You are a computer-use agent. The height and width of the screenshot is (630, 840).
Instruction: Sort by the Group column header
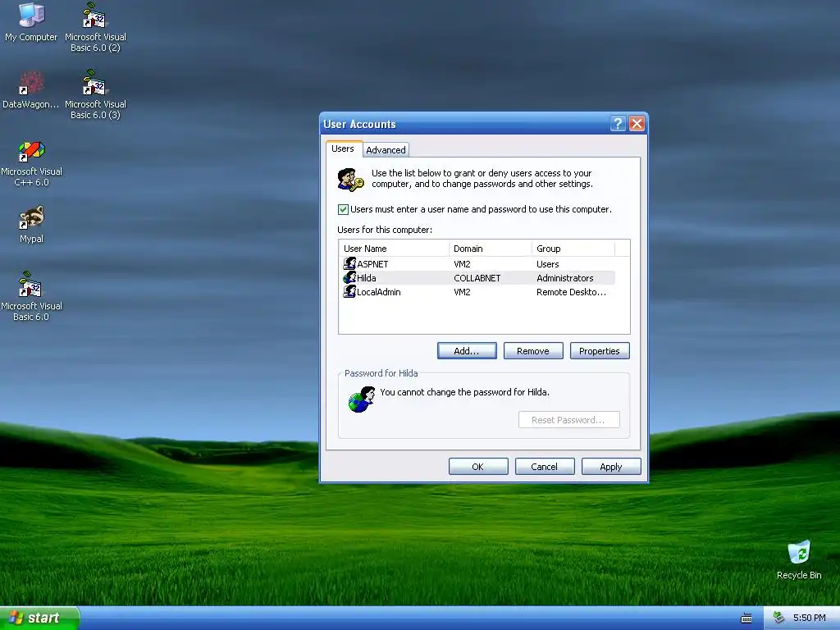pyautogui.click(x=573, y=249)
